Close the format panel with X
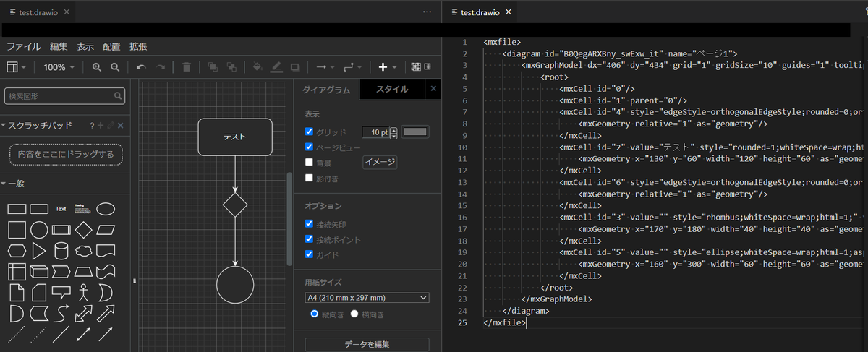Screen dimensions: 868x352 coord(433,89)
